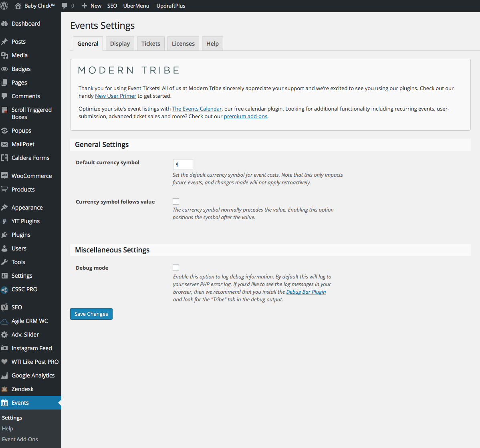Click the Products cart icon

(4, 190)
